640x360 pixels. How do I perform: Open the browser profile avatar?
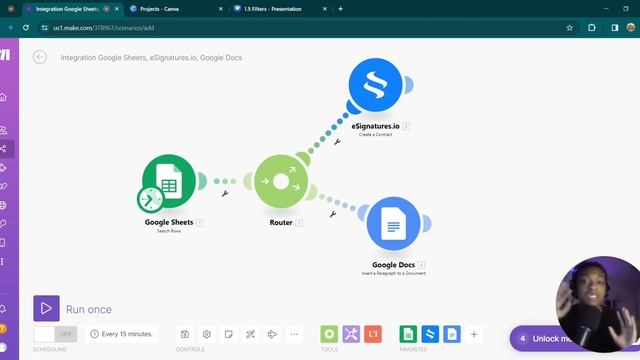pyautogui.click(x=631, y=27)
